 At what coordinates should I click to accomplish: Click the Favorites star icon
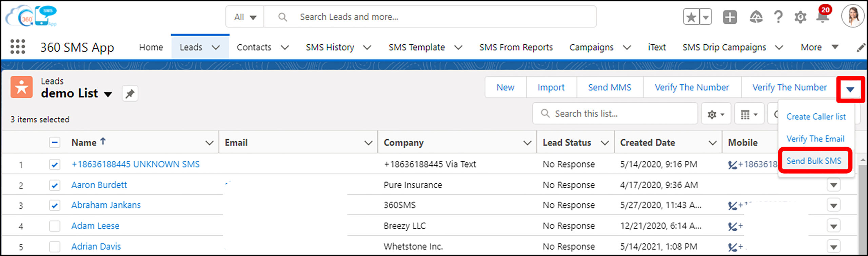pyautogui.click(x=691, y=17)
